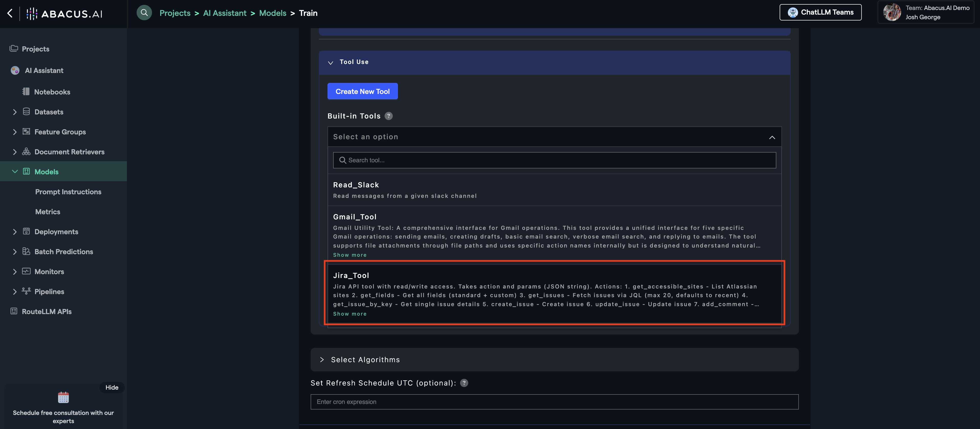
Task: Close the Select an option dropdown
Action: click(x=771, y=137)
